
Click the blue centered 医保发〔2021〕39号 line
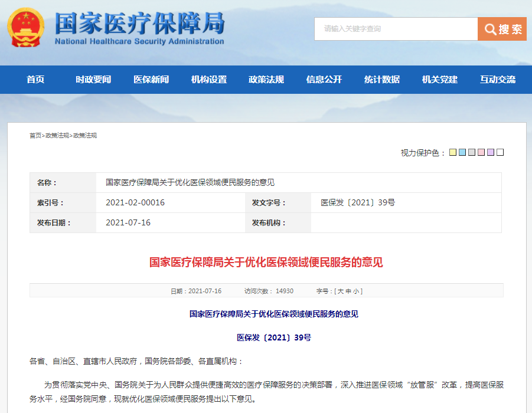click(274, 337)
